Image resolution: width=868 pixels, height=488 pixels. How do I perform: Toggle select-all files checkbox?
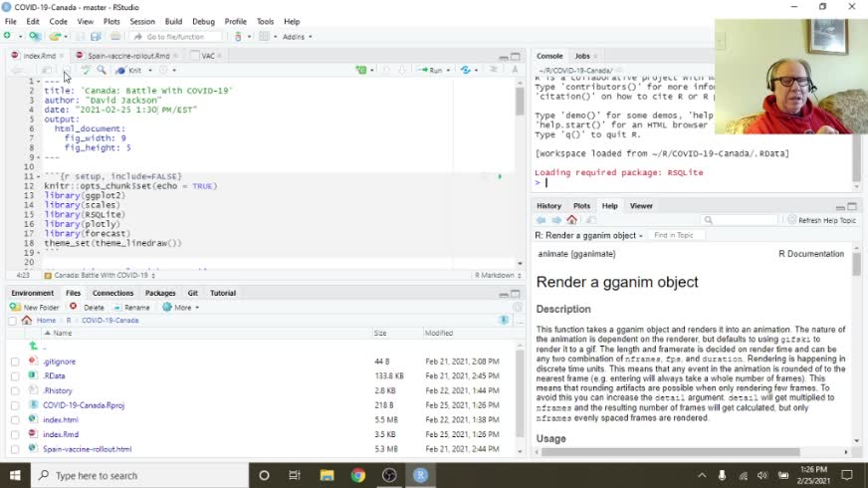(12, 321)
